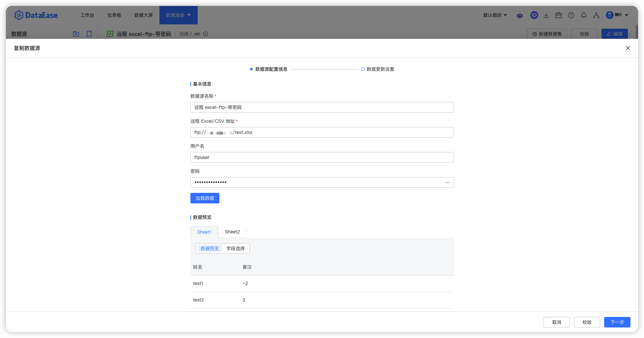
Task: Click the creator info circle icon
Action: pos(206,34)
